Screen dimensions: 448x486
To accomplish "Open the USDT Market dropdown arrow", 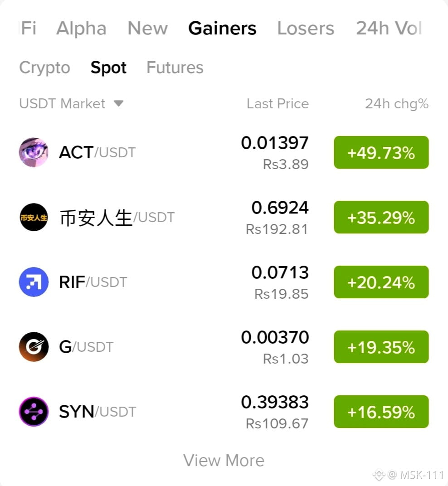I will click(118, 103).
